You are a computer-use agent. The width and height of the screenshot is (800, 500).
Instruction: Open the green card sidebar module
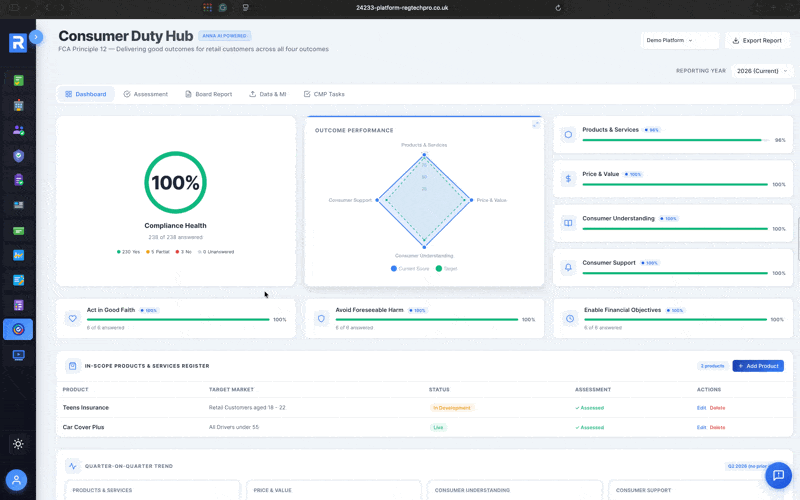click(x=18, y=231)
